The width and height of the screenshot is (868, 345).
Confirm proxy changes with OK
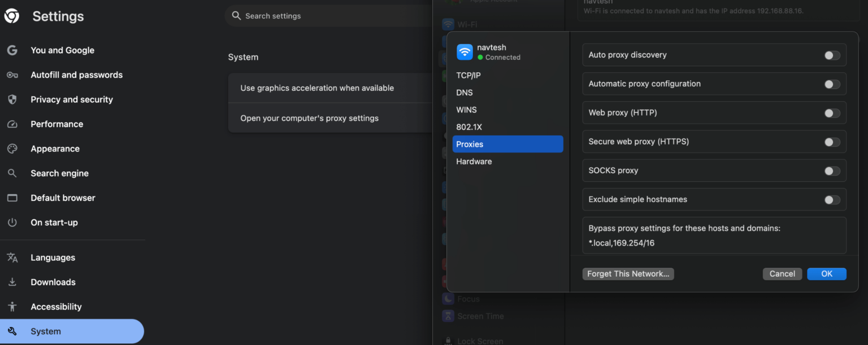826,273
